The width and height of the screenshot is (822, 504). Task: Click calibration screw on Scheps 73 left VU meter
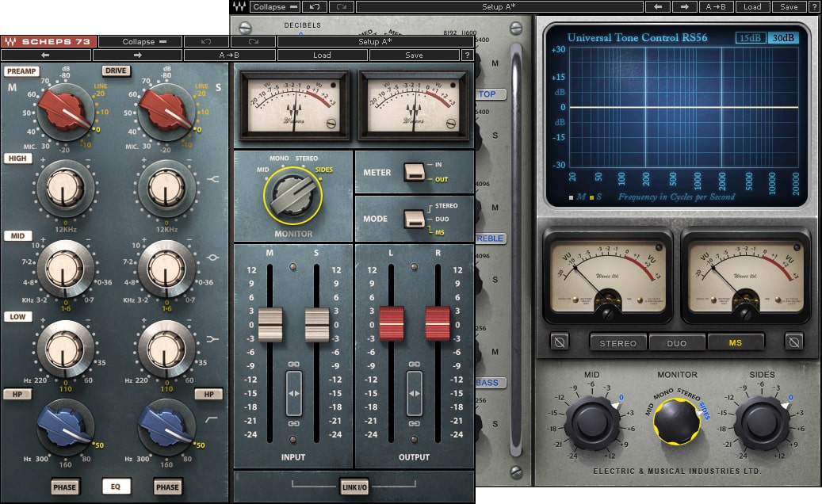[331, 124]
